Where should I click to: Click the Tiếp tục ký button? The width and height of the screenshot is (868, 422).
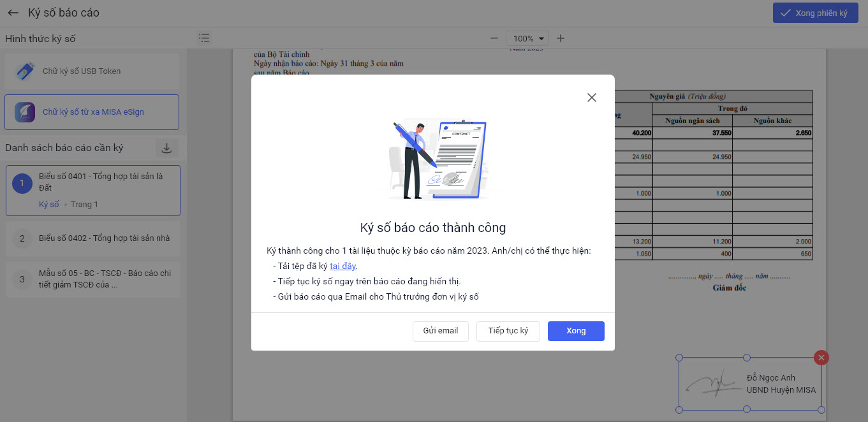[x=508, y=331]
